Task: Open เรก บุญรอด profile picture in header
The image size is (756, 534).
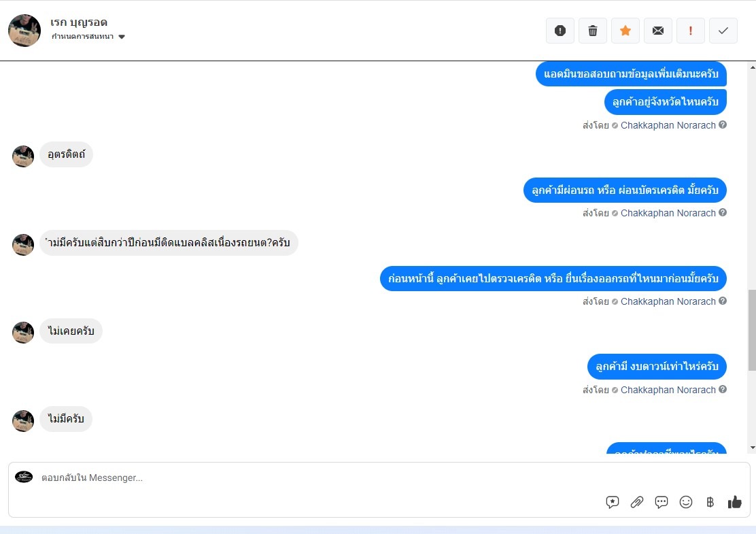Action: (x=24, y=31)
